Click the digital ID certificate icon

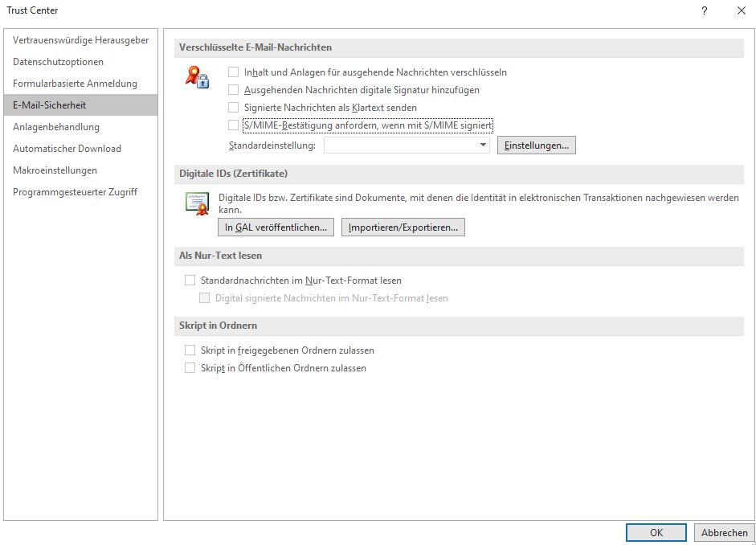click(197, 203)
